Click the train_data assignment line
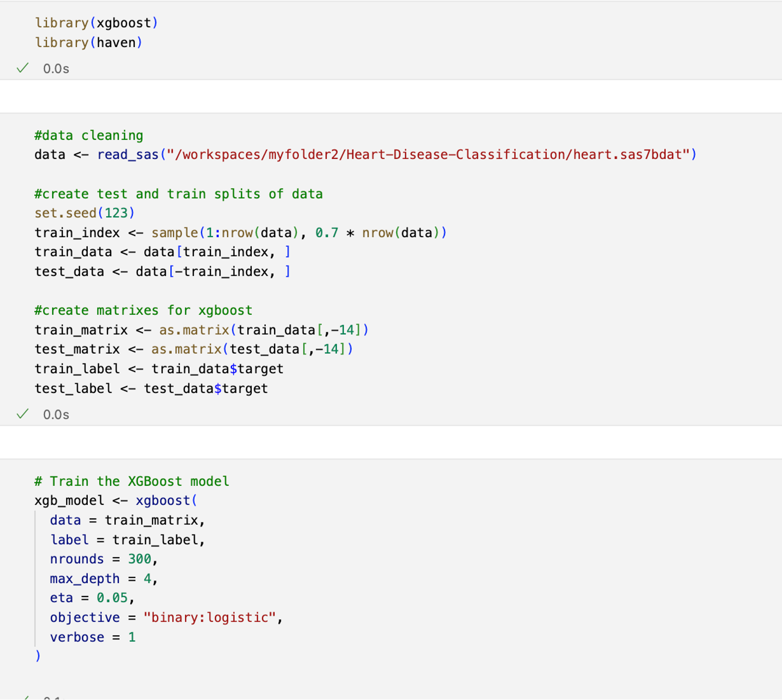 point(162,252)
